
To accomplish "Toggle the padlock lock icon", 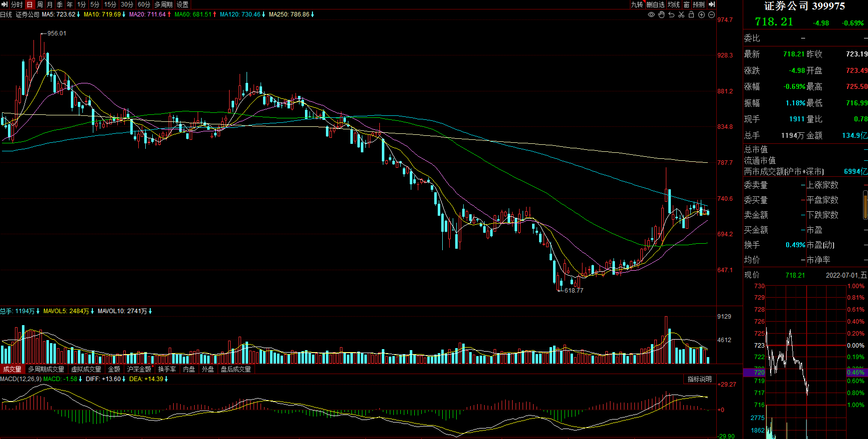I will (x=691, y=14).
